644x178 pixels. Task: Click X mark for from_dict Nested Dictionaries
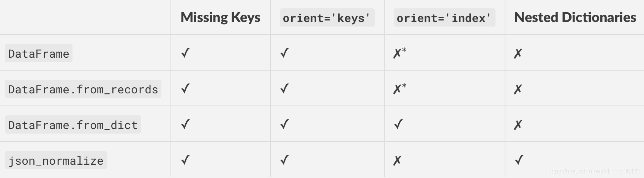tap(518, 125)
